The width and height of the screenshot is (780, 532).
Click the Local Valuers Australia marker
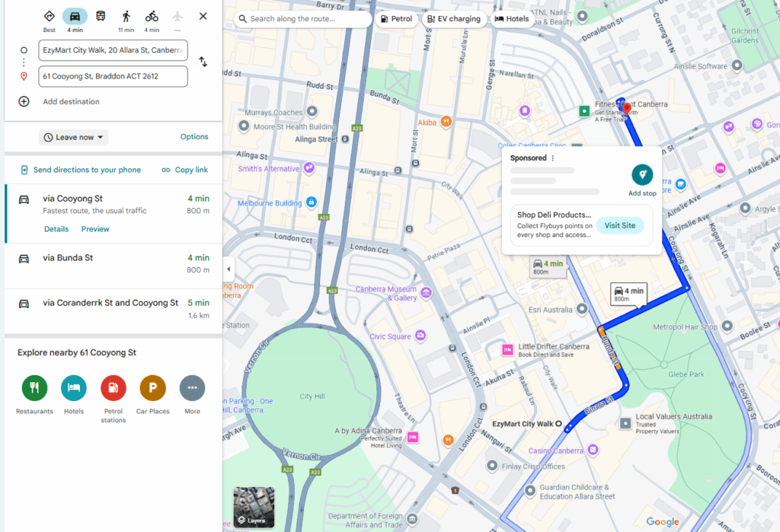625,424
